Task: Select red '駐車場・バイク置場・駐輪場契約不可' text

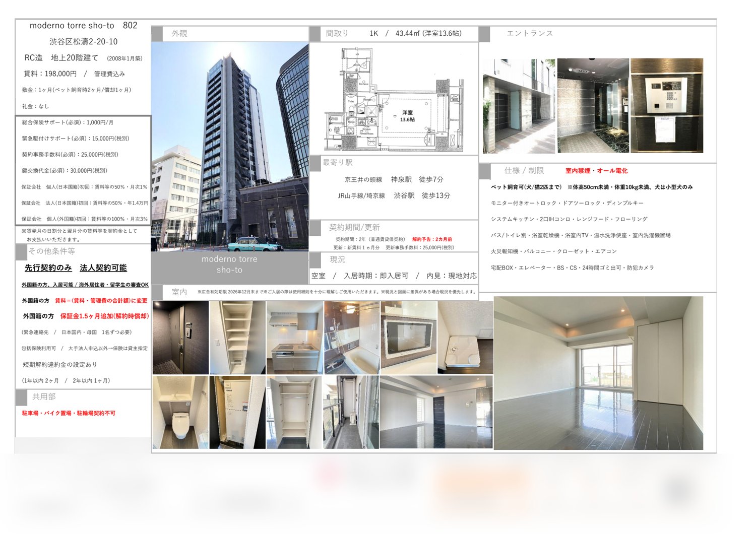Action: (69, 413)
